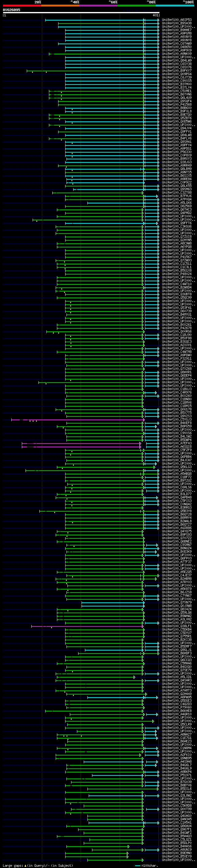Click the UniRef100_B9ETQ0 label
The image size is (197, 868).
(x=176, y=115)
